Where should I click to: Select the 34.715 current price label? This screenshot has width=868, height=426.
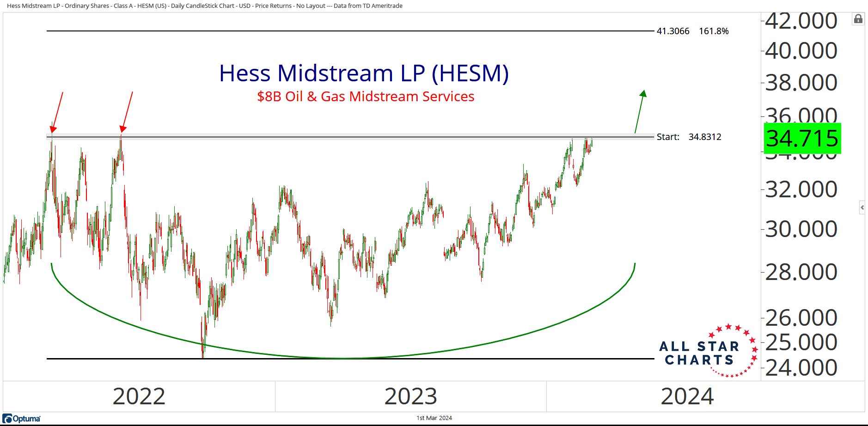point(802,138)
